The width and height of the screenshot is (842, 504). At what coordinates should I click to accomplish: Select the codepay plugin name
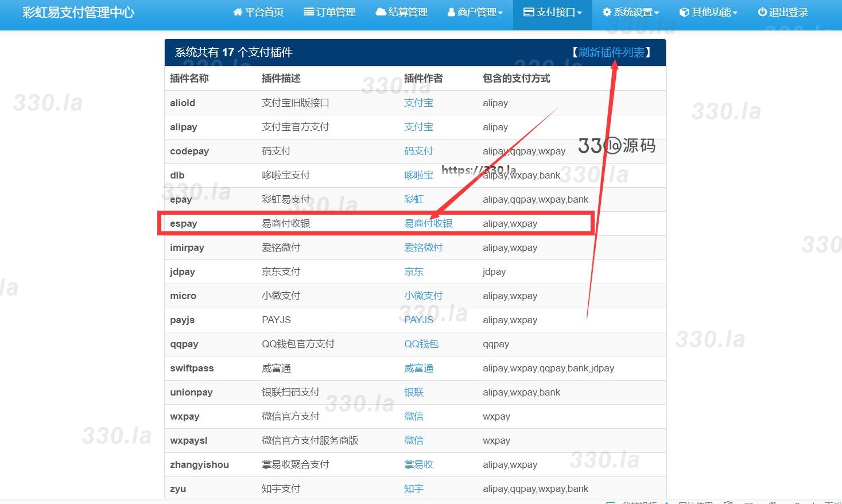(189, 151)
